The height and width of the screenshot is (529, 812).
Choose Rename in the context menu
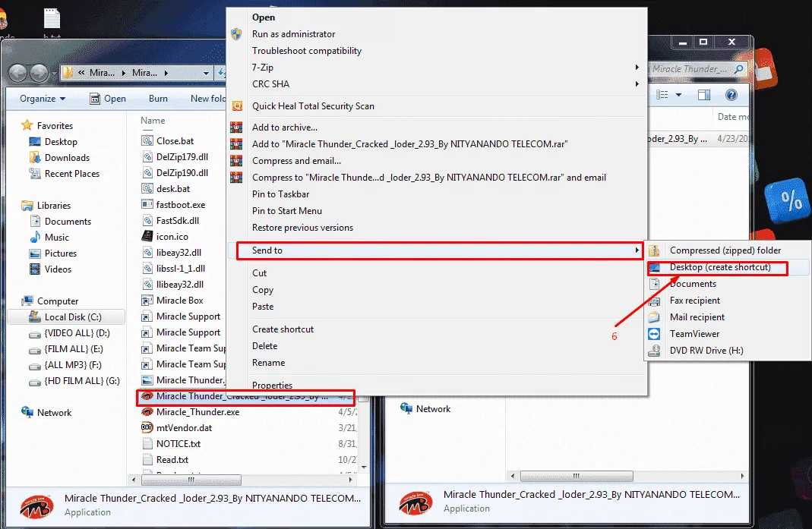tap(438, 363)
